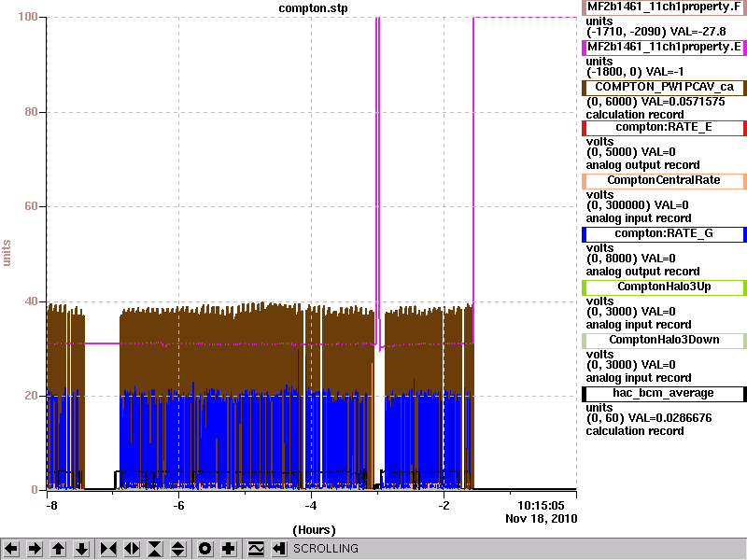Select the COMPTON_PW1PCAV_ca brown legend entry
The height and width of the screenshot is (560, 747).
coord(664,88)
